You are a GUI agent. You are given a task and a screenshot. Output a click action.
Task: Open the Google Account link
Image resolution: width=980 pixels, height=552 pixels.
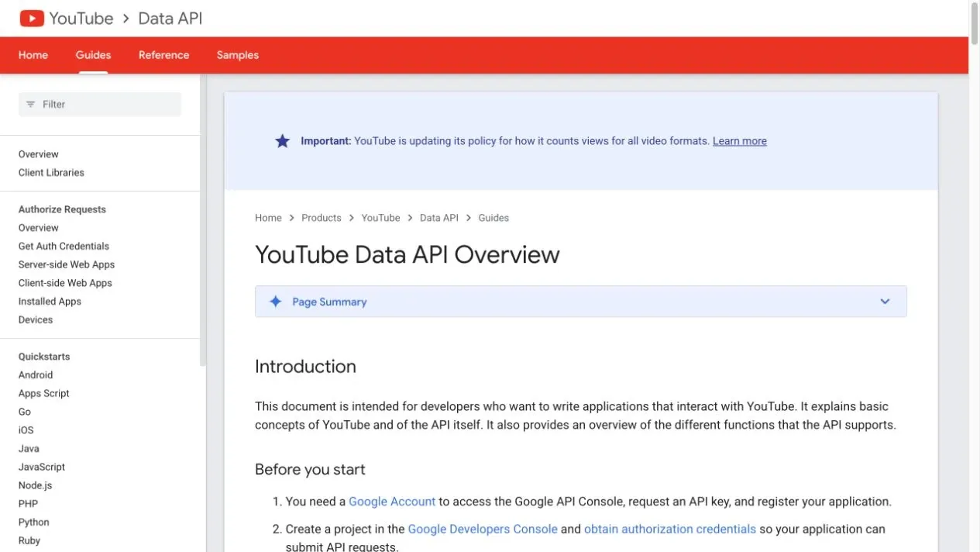(392, 502)
